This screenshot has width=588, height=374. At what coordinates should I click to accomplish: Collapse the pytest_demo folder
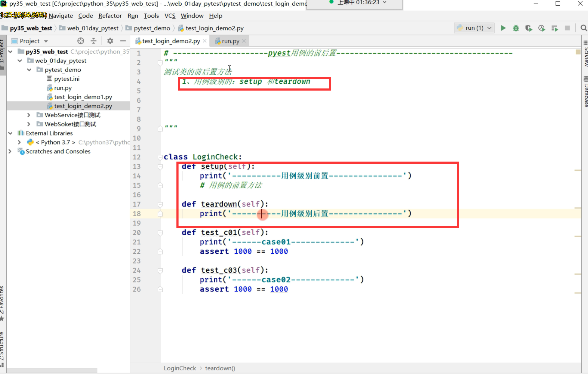(x=29, y=70)
